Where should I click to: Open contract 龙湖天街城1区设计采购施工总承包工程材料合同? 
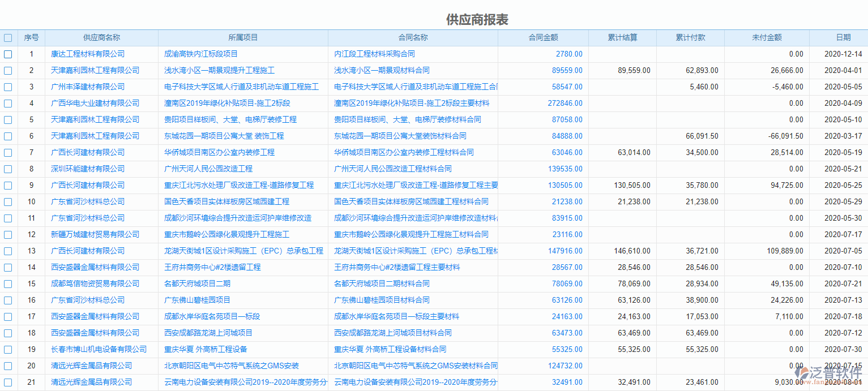(414, 251)
